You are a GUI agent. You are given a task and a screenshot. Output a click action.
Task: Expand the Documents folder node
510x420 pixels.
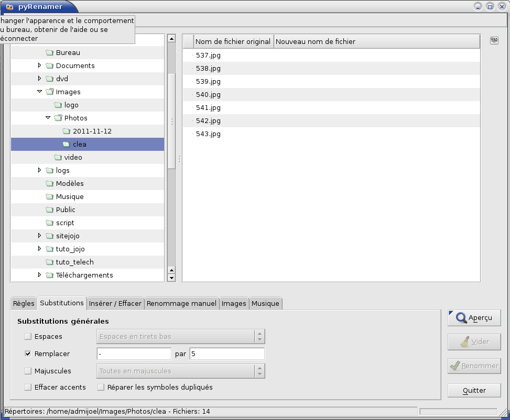[x=39, y=65]
